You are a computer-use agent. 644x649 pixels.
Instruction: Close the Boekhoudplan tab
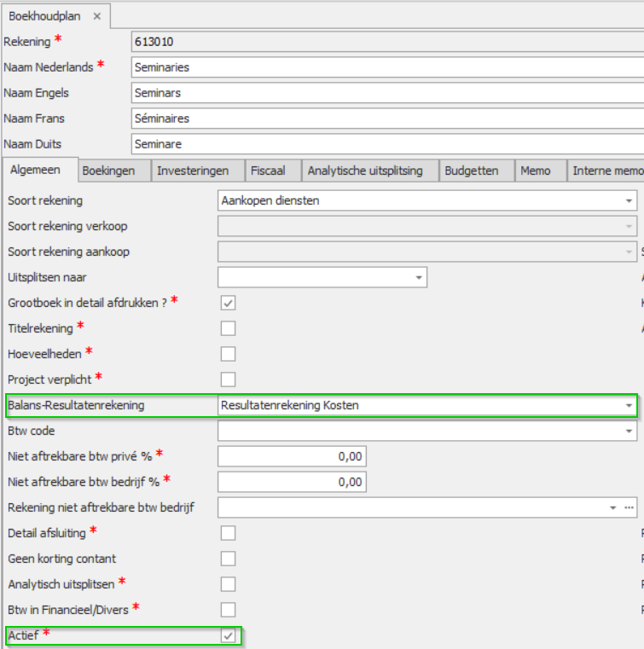96,16
